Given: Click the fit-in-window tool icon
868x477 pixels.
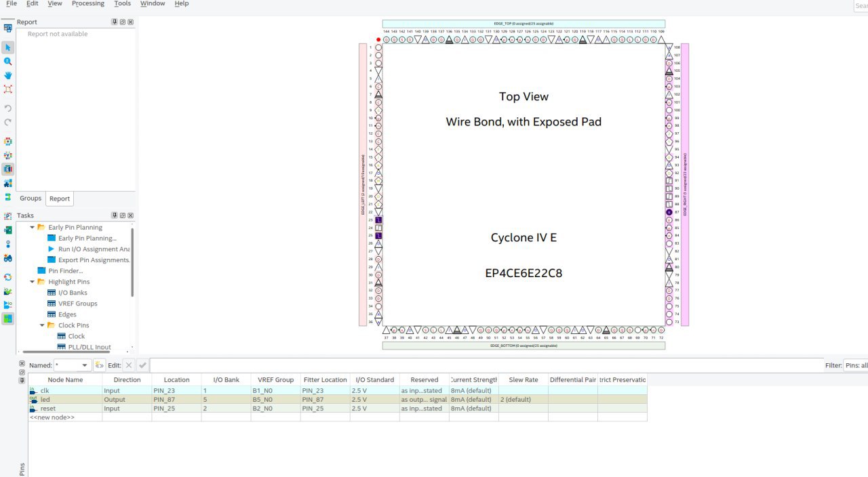Looking at the screenshot, I should tap(8, 89).
